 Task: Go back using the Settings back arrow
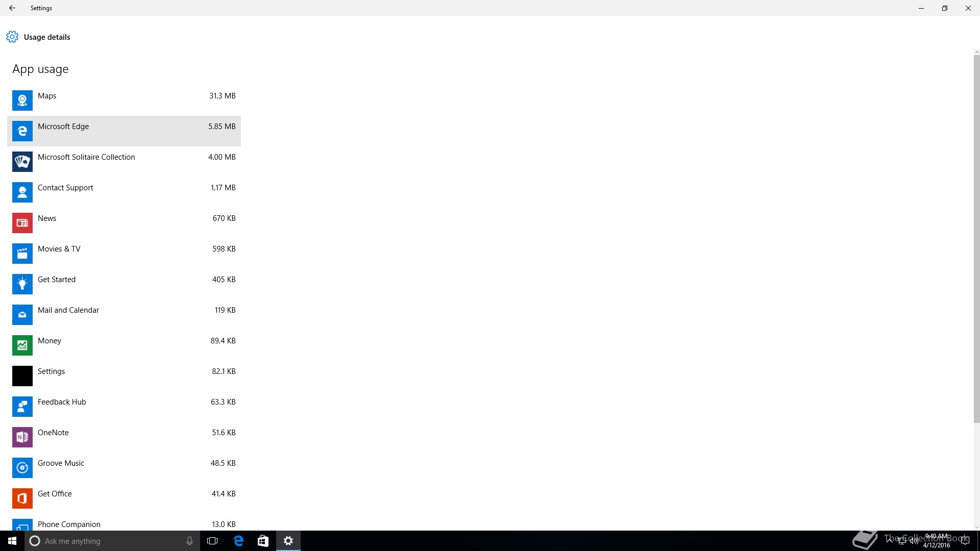pos(12,8)
